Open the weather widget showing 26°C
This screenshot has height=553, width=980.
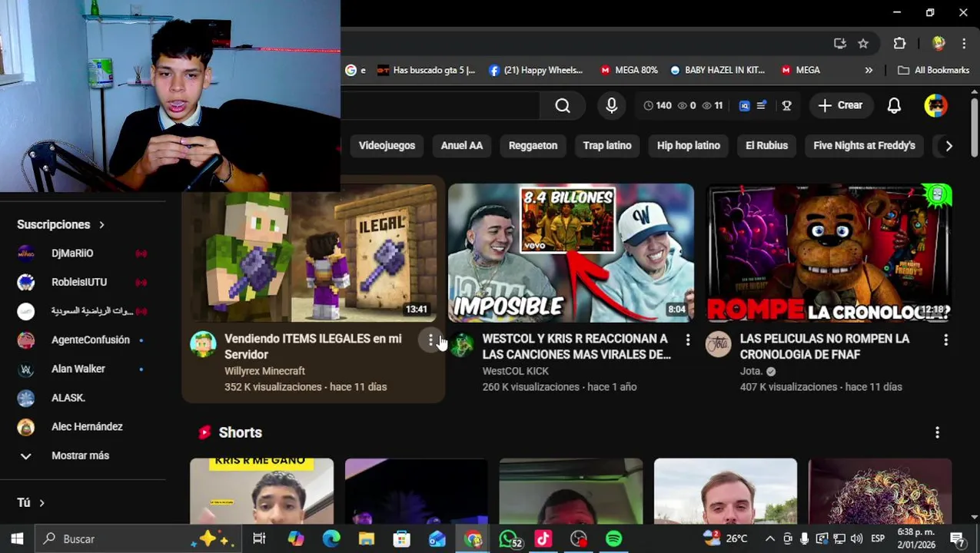click(x=726, y=539)
